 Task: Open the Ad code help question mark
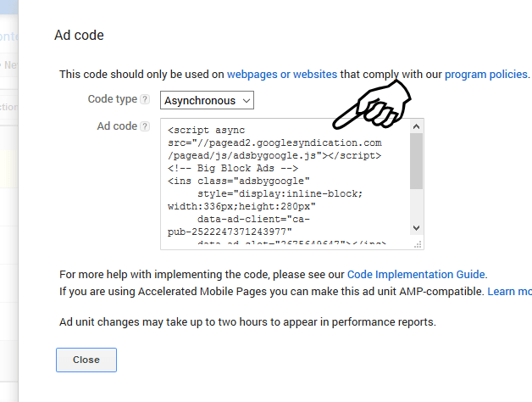(145, 126)
